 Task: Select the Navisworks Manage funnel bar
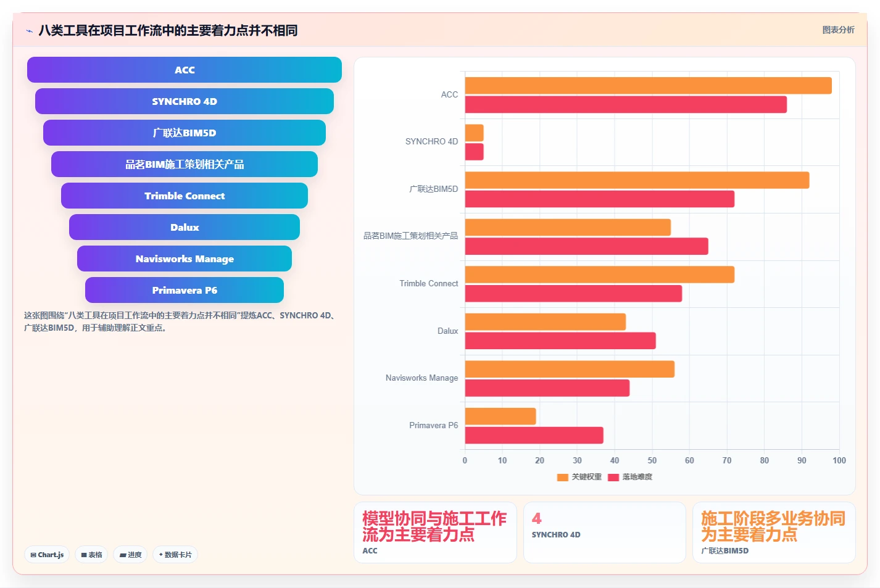185,259
